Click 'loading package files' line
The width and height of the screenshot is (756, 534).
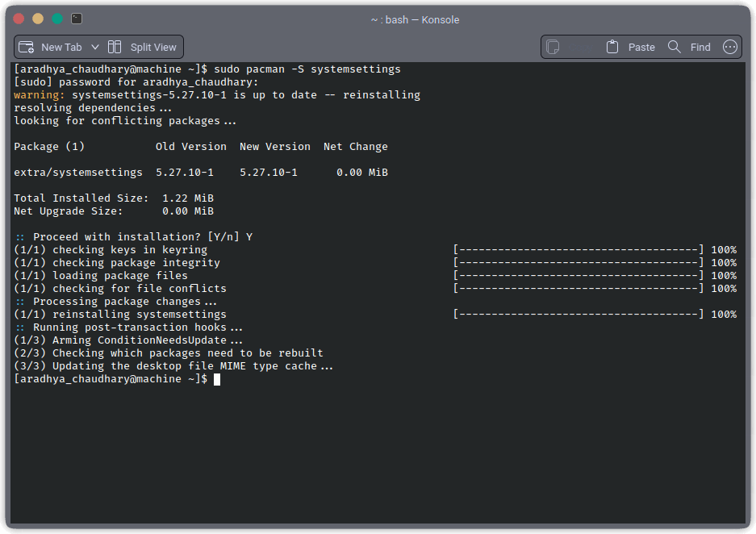pyautogui.click(x=101, y=276)
